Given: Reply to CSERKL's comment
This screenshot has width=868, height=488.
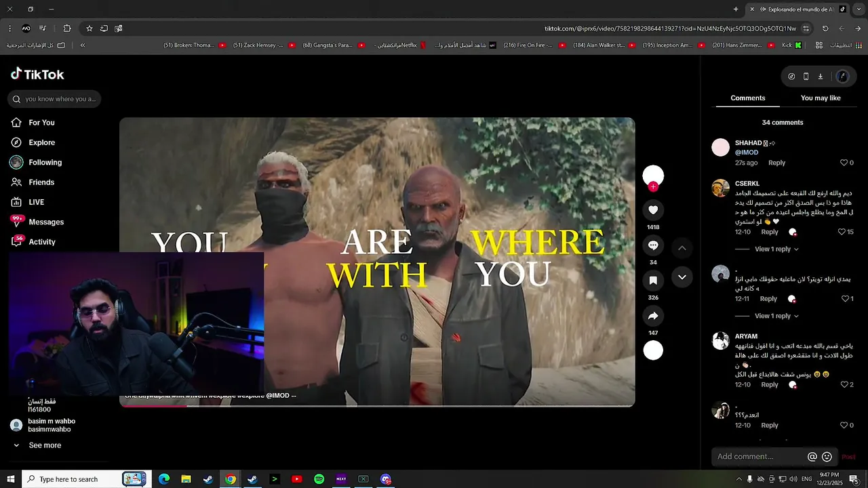Looking at the screenshot, I should click(x=770, y=232).
